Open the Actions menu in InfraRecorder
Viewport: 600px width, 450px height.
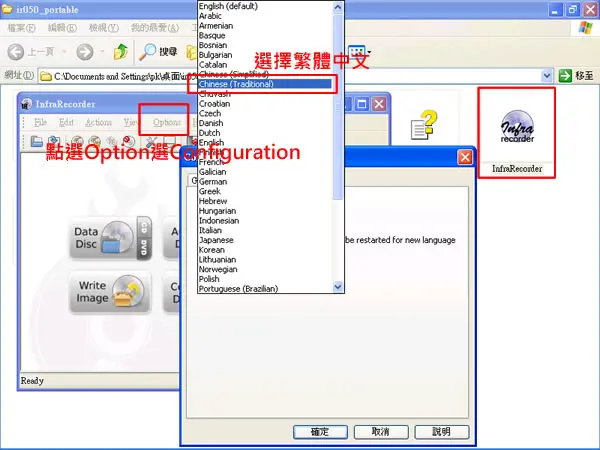tap(98, 122)
